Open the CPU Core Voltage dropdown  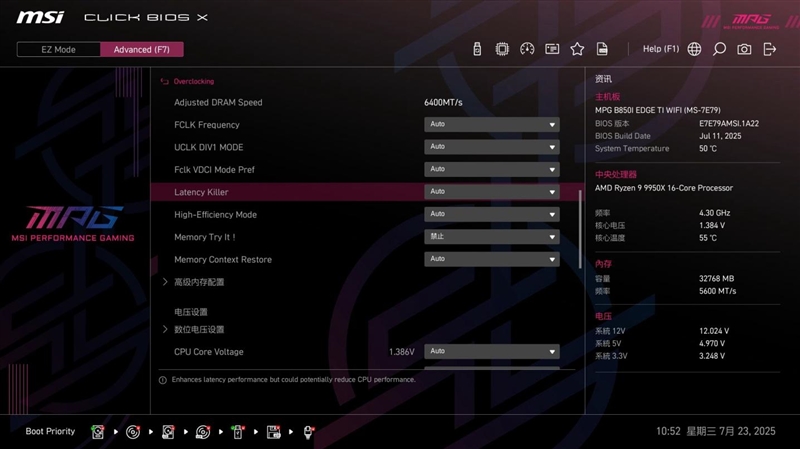pyautogui.click(x=492, y=352)
